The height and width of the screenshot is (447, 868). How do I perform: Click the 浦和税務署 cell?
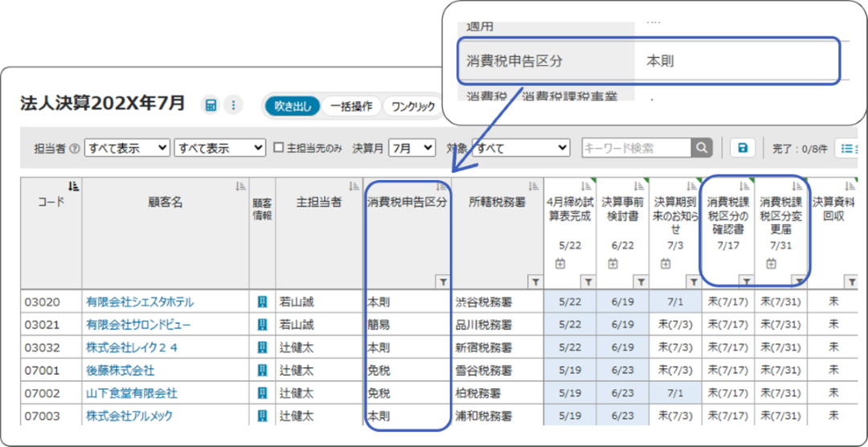pyautogui.click(x=497, y=416)
